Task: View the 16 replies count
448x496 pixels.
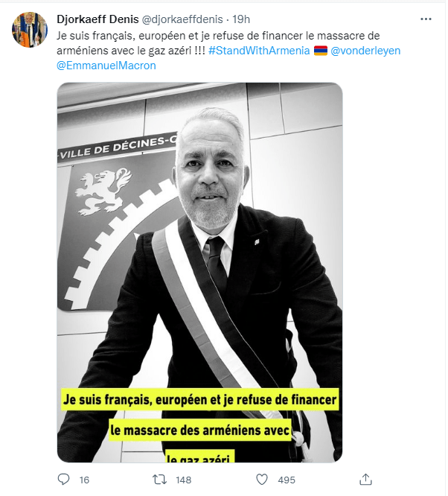Action: point(84,480)
